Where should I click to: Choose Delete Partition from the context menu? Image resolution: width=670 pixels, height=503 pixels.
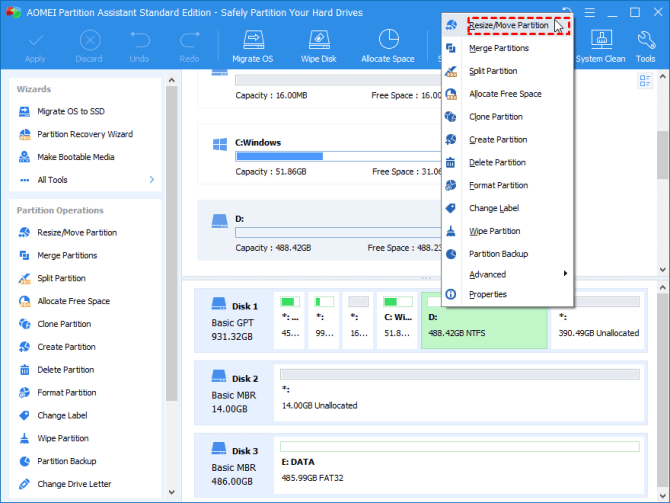click(x=508, y=162)
